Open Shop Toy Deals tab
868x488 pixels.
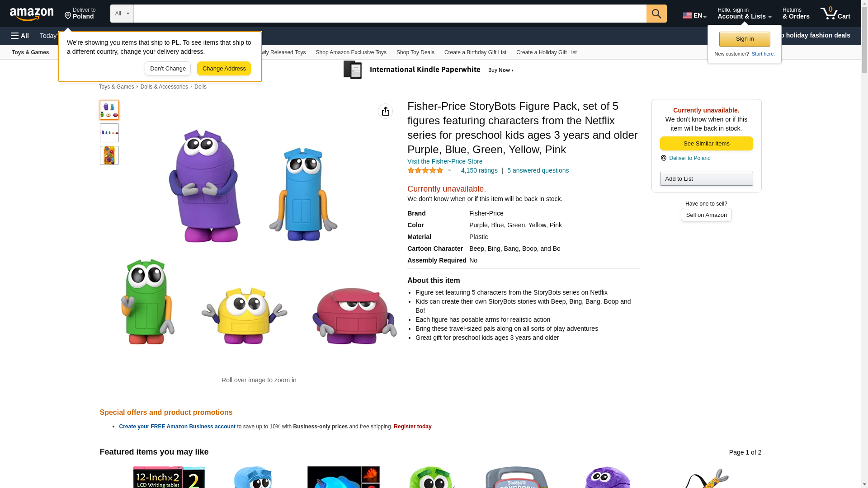[415, 52]
